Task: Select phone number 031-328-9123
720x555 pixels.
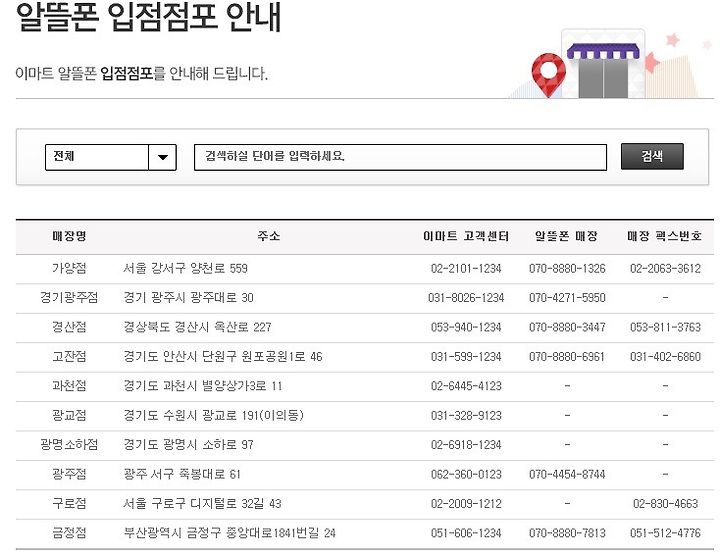Action: (466, 415)
